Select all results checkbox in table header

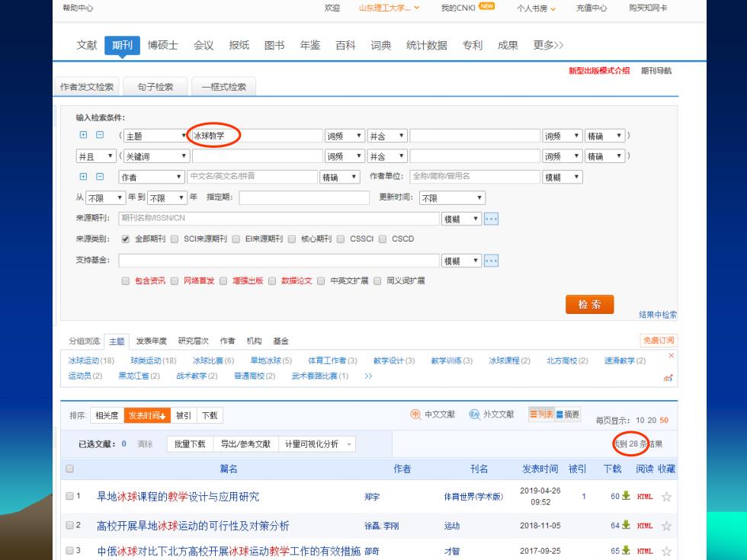[x=69, y=469]
